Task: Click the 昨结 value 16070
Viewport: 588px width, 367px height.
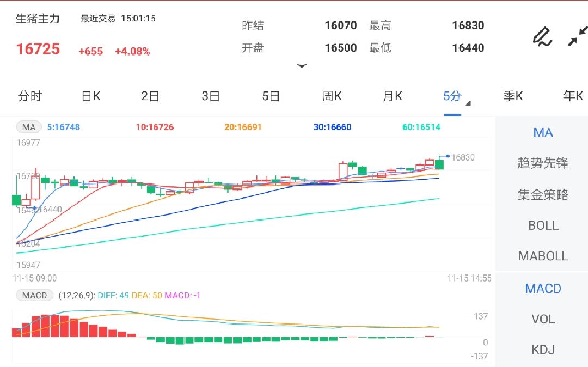Action: click(x=340, y=26)
